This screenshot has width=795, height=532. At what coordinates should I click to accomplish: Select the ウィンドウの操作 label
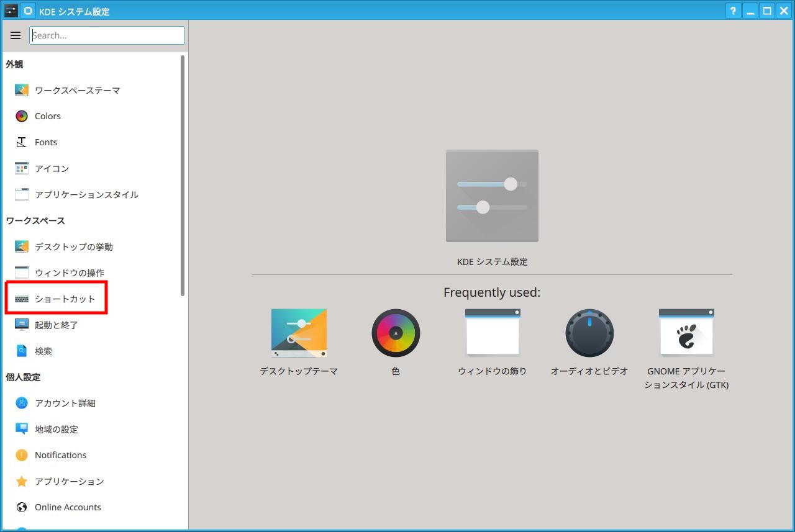pyautogui.click(x=70, y=273)
